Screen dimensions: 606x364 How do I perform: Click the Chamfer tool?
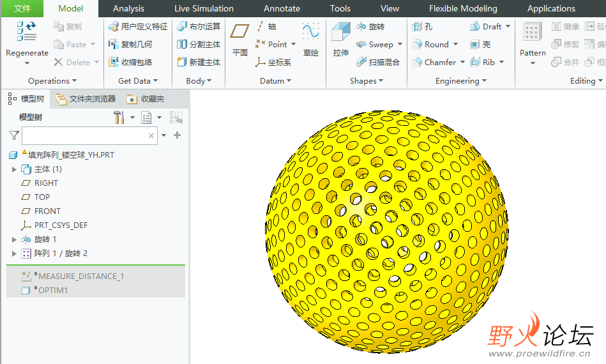434,62
